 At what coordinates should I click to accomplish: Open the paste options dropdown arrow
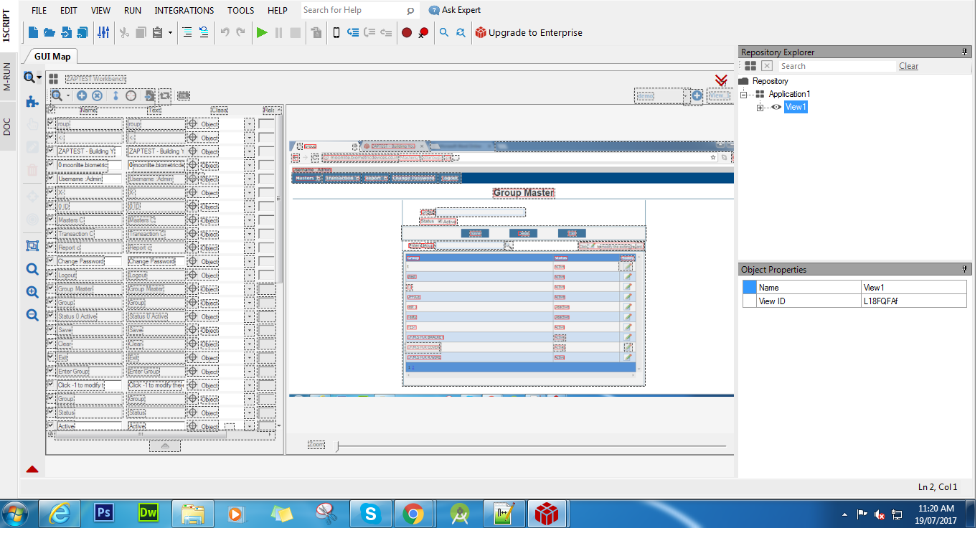170,32
